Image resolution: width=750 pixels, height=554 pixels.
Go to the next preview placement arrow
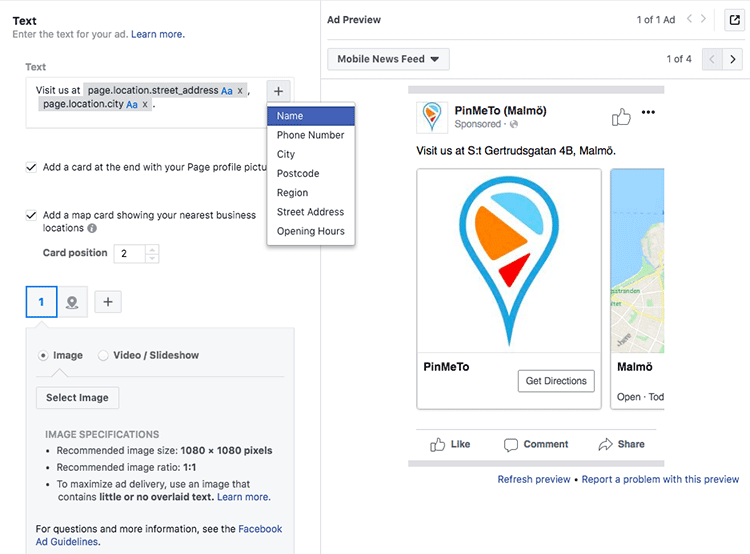point(732,59)
